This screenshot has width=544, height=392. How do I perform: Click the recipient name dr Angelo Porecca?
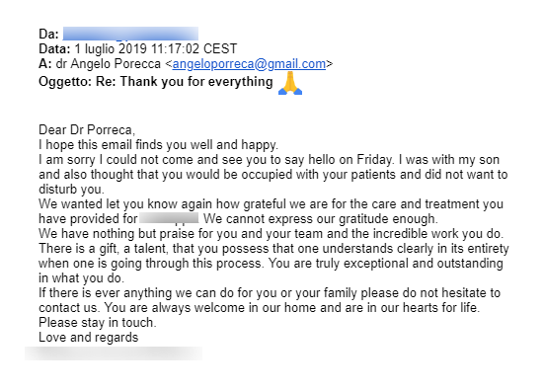click(109, 64)
